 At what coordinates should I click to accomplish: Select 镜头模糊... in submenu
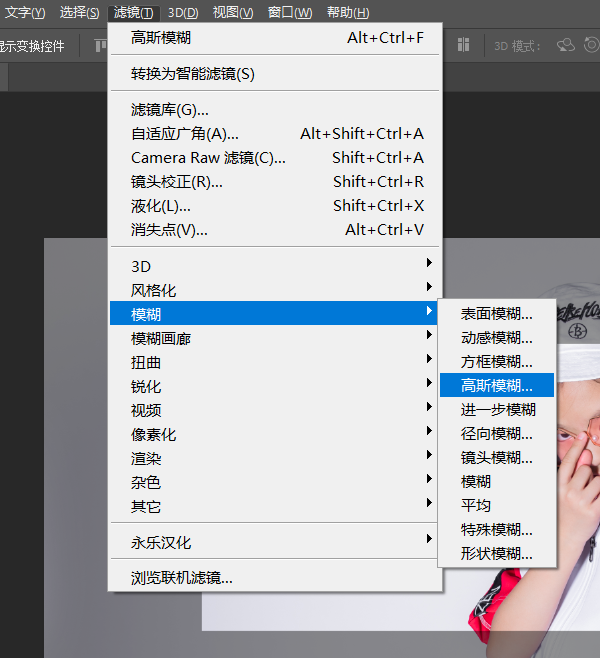pos(497,457)
